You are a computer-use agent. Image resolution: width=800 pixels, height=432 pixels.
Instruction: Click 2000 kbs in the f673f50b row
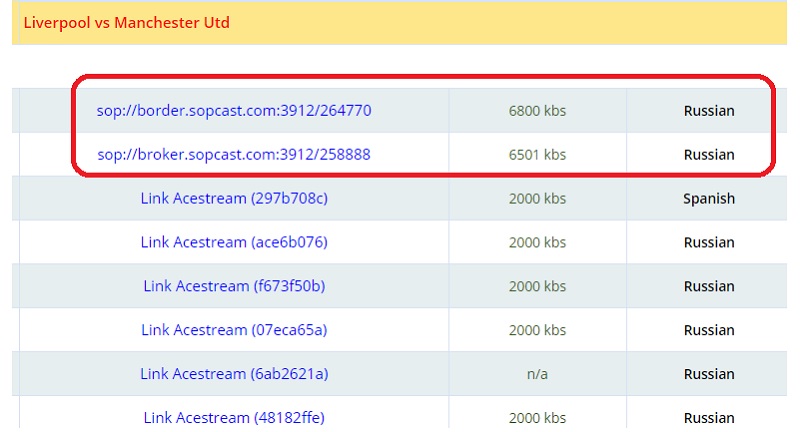(x=537, y=286)
